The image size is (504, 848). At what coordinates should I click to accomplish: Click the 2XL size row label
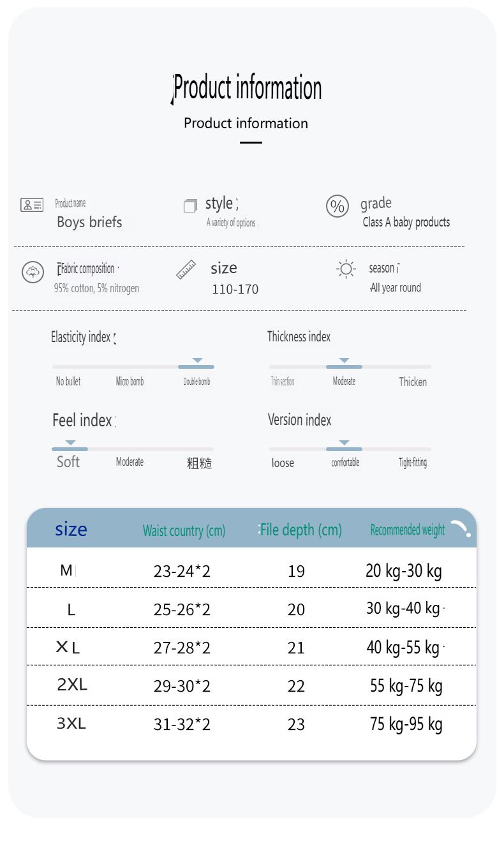[72, 685]
